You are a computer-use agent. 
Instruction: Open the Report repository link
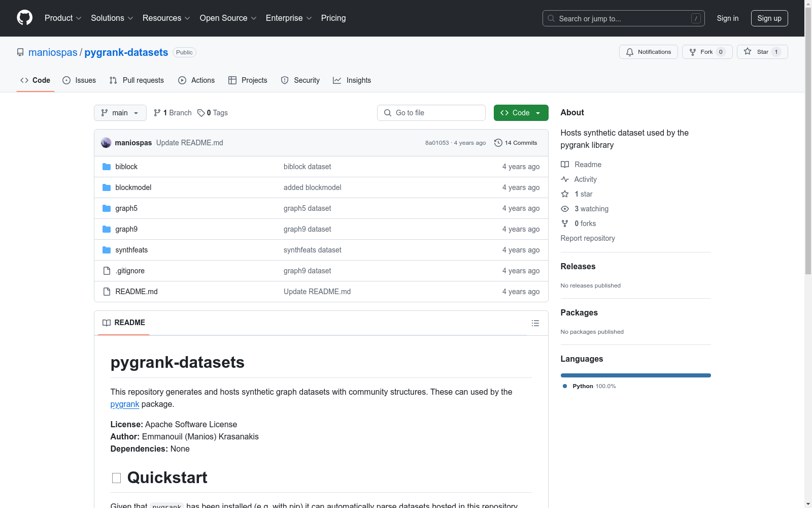point(588,238)
